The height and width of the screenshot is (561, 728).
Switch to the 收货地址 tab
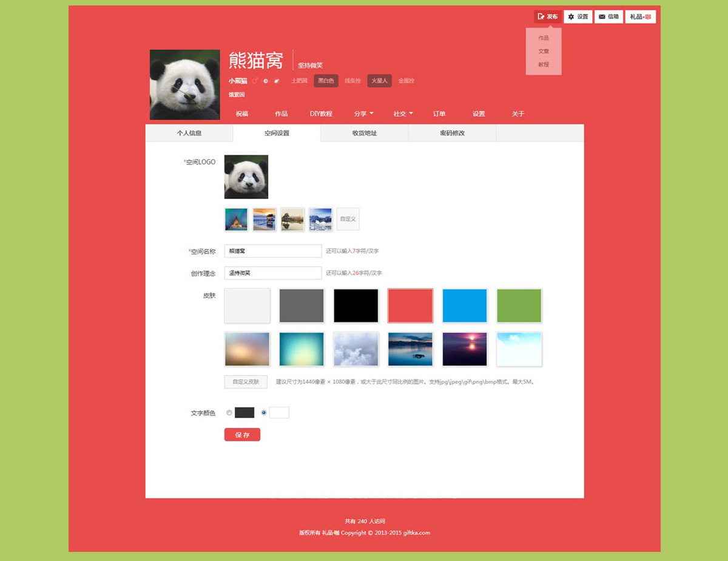365,133
